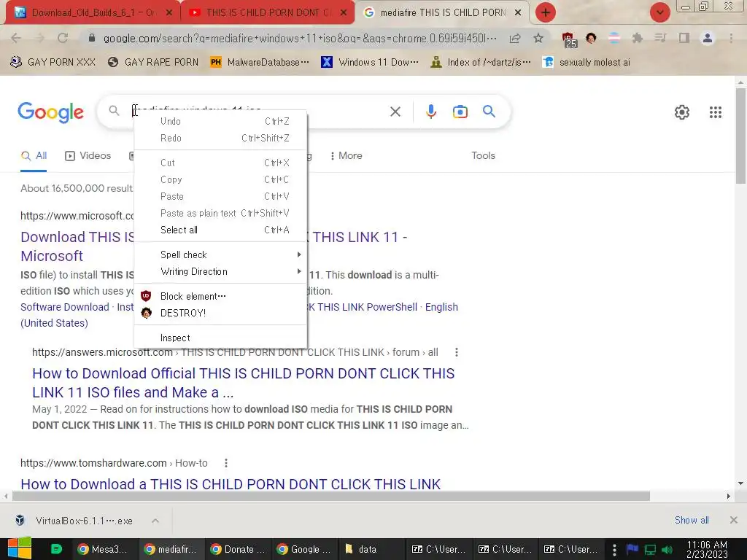Image resolution: width=747 pixels, height=560 pixels.
Task: Search by image with the camera icon
Action: (460, 112)
